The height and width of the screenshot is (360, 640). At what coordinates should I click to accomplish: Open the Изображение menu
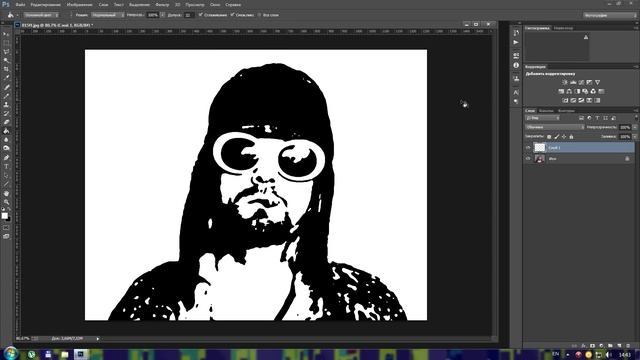coord(79,5)
